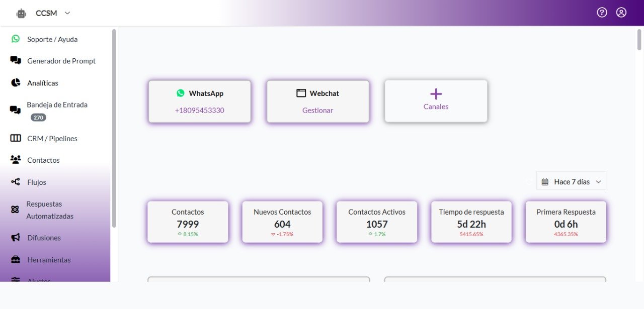The height and width of the screenshot is (309, 644).
Task: Click the main page vertical scrollbar
Action: tap(639, 40)
